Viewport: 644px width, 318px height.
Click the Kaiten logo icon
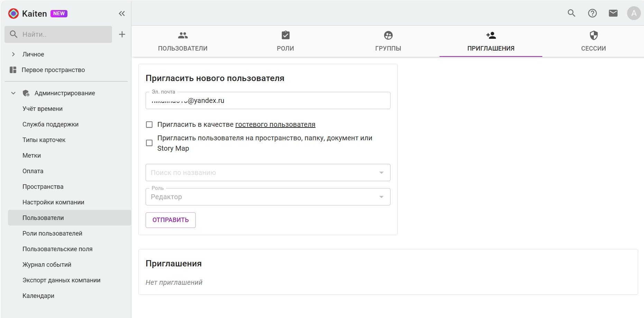pos(13,14)
